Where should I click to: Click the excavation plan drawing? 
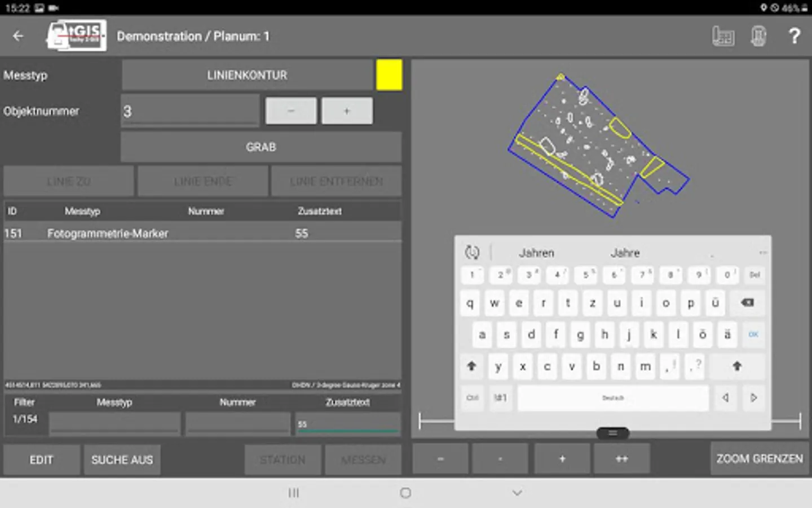[x=598, y=145]
